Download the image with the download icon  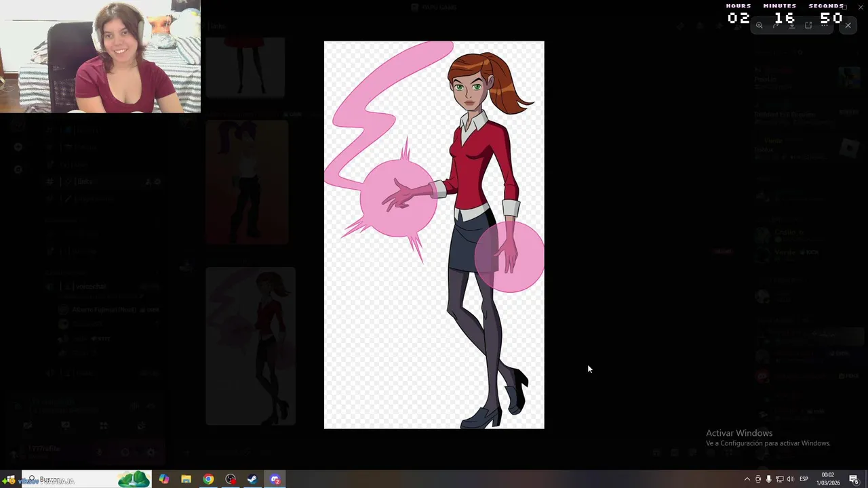[792, 25]
